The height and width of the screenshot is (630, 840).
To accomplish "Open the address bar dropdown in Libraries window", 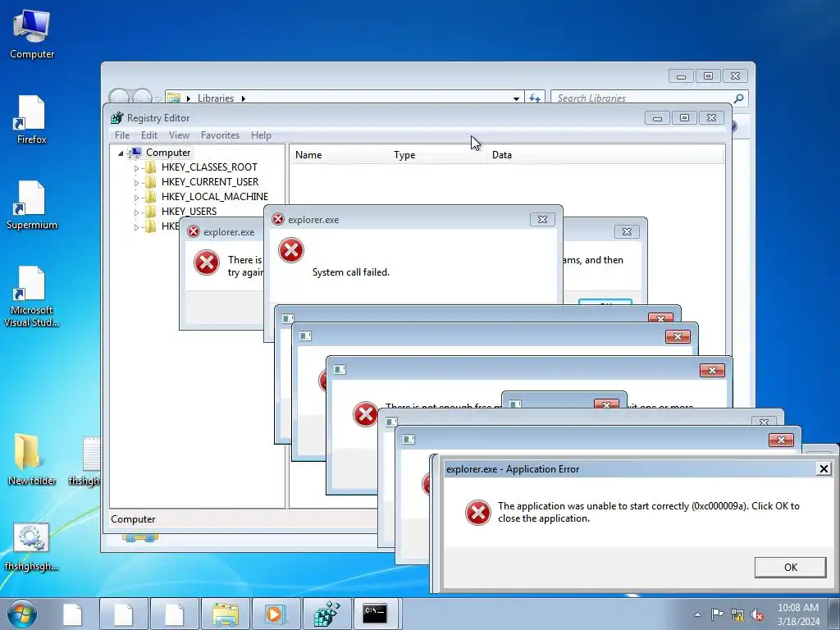I will point(516,98).
